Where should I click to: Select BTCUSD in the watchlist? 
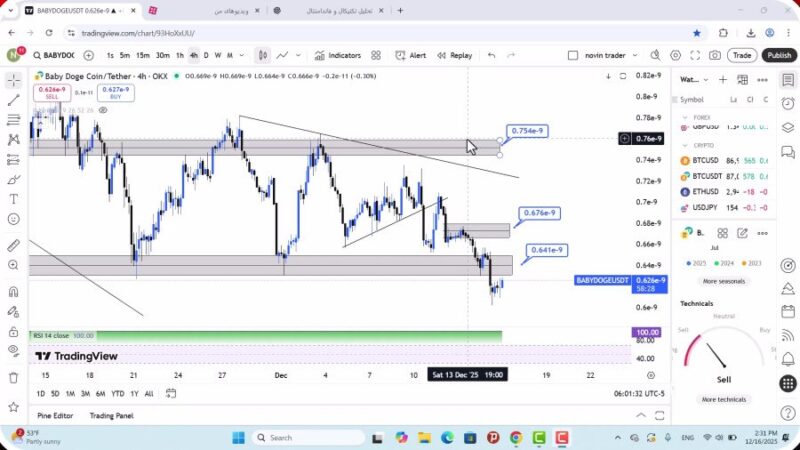click(705, 160)
